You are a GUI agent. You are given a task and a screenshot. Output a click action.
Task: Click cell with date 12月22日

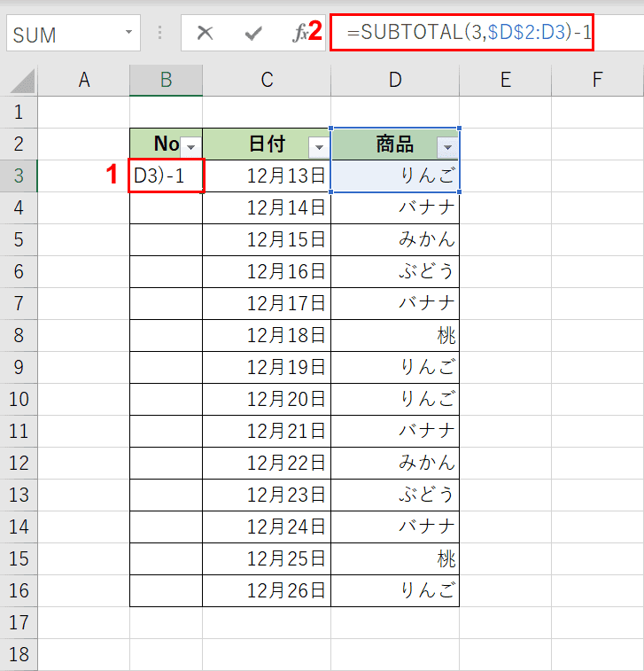(267, 463)
